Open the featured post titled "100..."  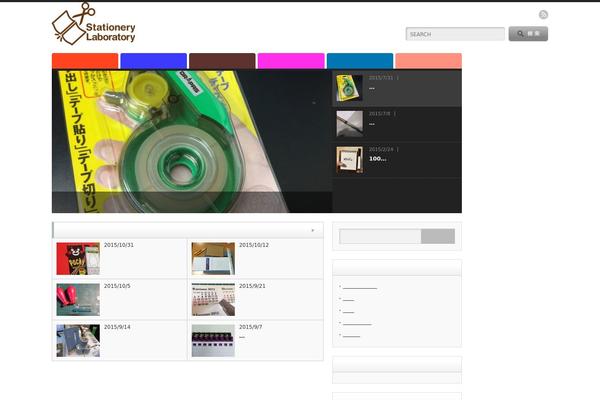pos(377,158)
